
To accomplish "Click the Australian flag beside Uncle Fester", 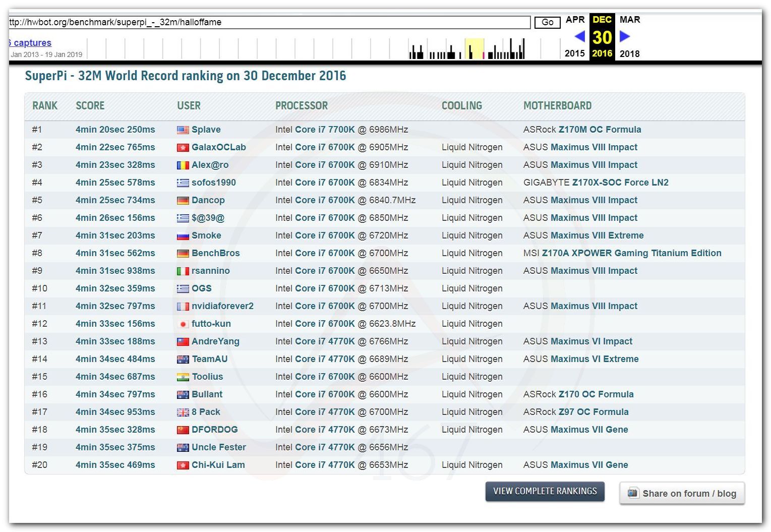I will 183,448.
